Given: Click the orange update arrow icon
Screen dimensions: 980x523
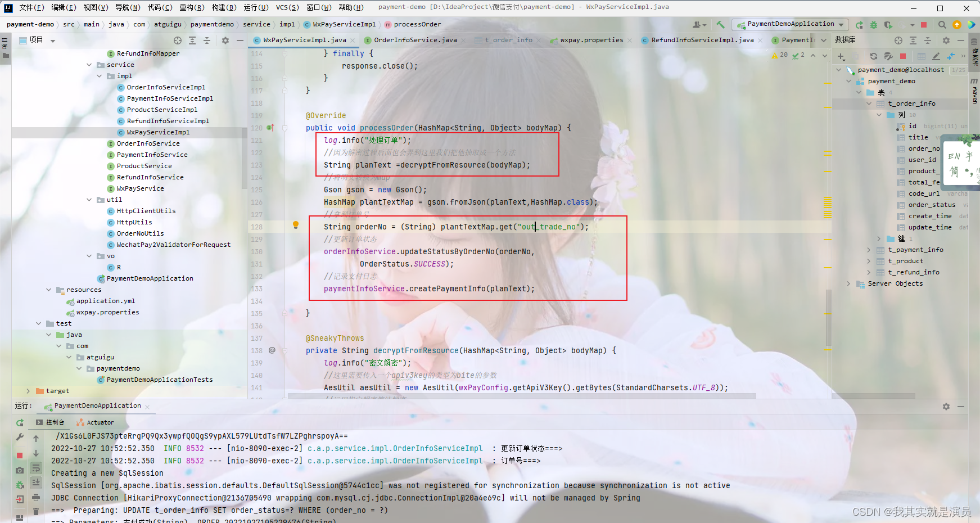Looking at the screenshot, I should coord(957,25).
